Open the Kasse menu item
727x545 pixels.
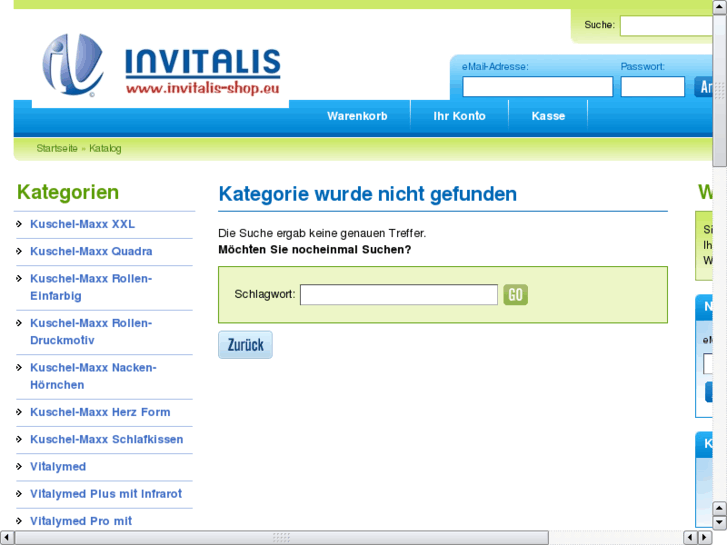click(548, 116)
